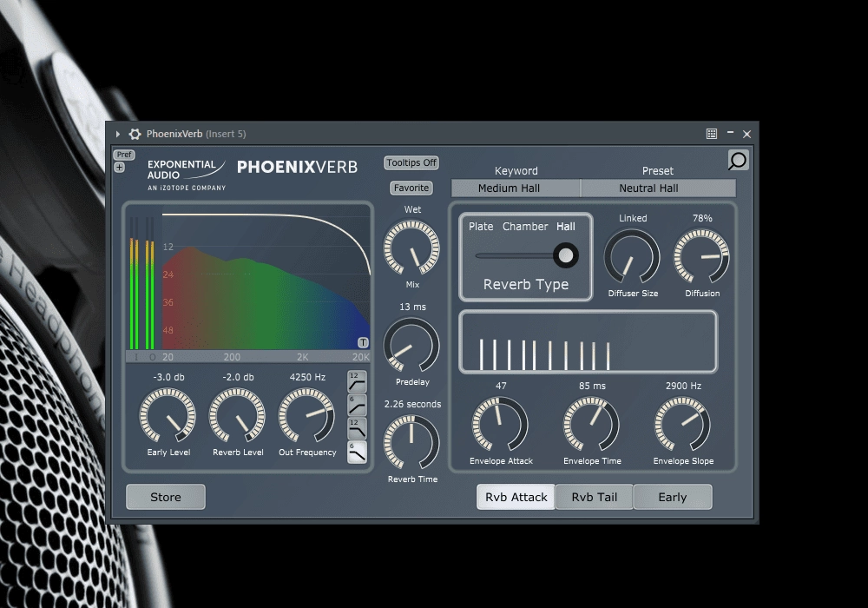
Task: Click the 2900 Hz envelope slope value
Action: [x=683, y=386]
